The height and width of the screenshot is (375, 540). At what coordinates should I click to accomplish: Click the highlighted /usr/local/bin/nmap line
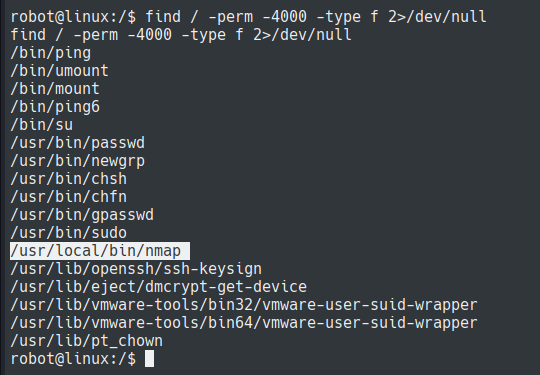[100, 251]
